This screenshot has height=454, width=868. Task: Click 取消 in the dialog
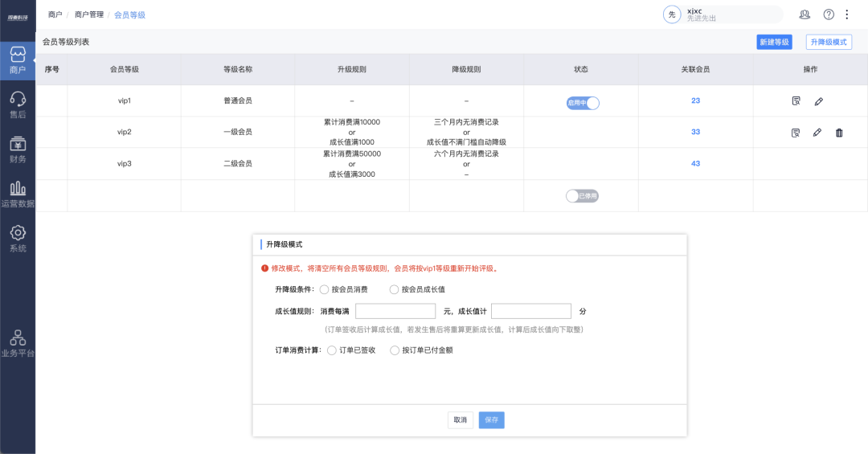pos(460,419)
